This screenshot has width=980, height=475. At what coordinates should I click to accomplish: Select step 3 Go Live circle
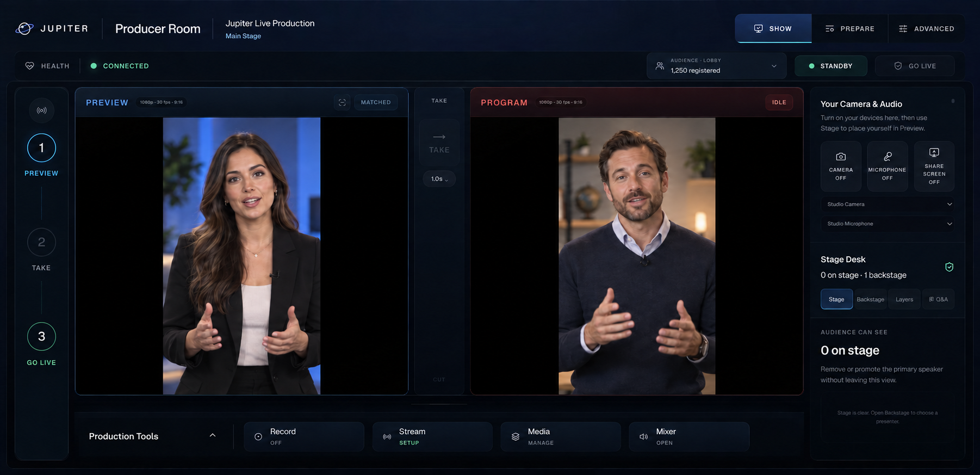(x=41, y=337)
